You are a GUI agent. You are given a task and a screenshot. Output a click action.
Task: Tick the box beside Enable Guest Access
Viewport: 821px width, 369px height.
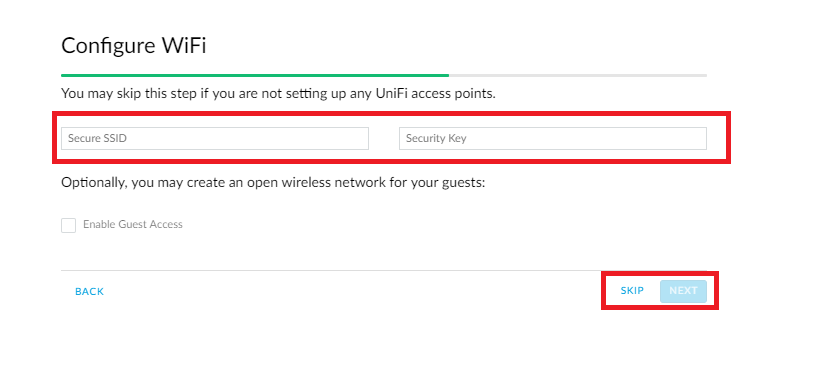pos(69,225)
